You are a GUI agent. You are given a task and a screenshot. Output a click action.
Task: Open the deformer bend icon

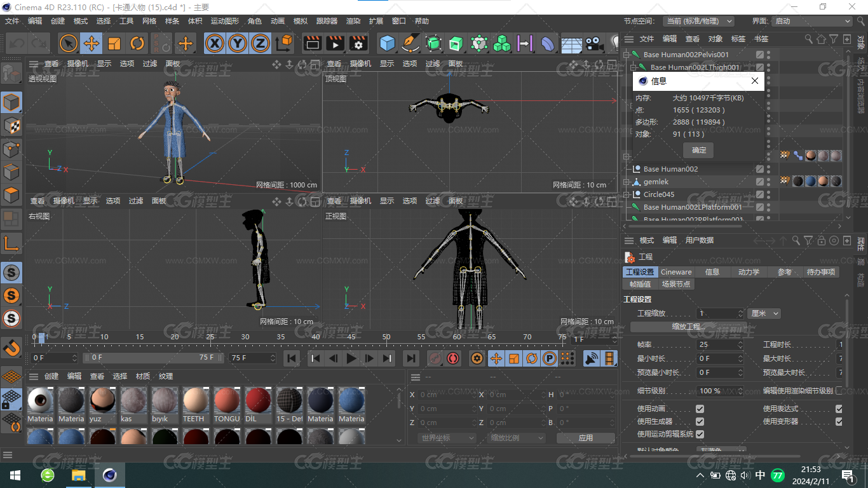[548, 43]
